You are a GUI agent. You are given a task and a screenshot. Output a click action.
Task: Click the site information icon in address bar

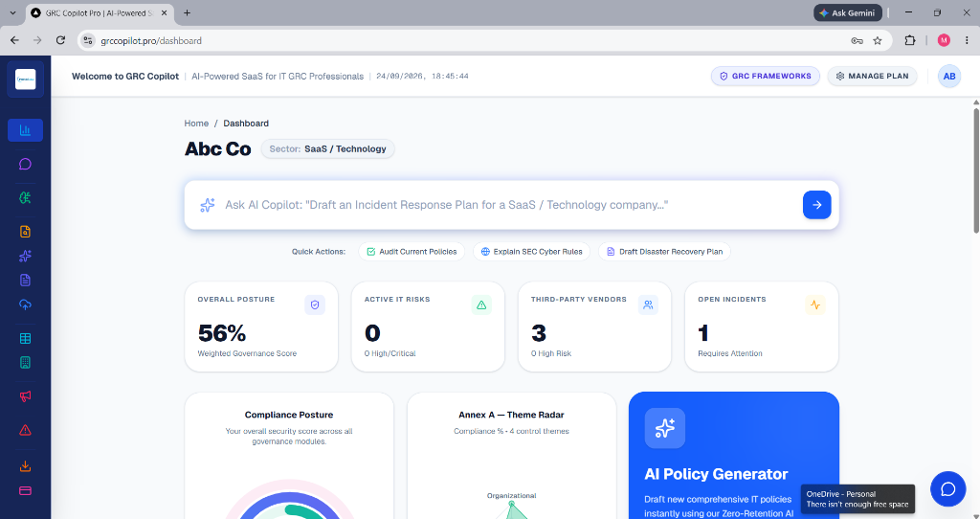tap(88, 40)
